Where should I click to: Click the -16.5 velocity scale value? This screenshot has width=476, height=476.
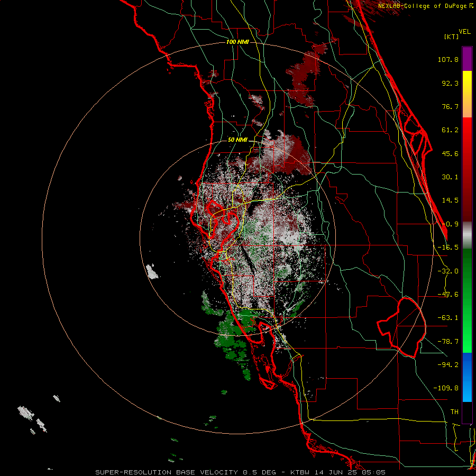(448, 248)
